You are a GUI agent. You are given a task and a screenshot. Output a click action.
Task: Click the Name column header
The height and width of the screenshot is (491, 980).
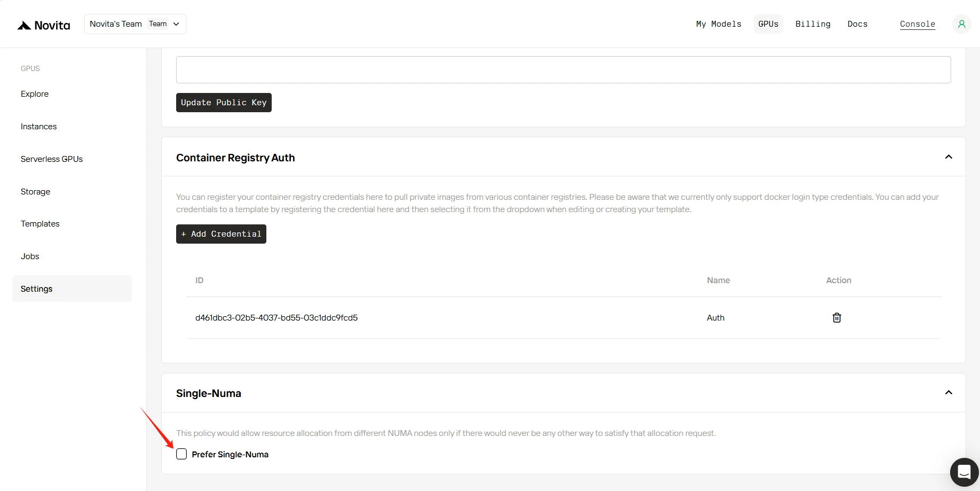click(x=718, y=280)
